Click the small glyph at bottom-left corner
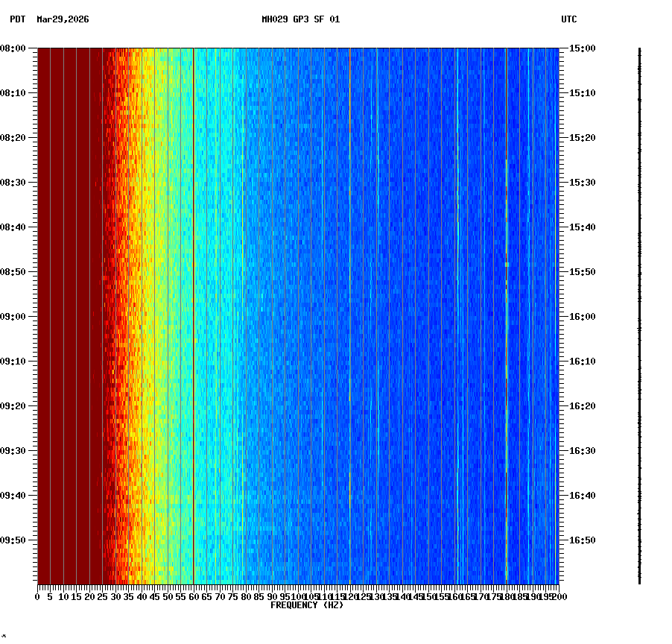This screenshot has height=644, width=672. coord(5,637)
